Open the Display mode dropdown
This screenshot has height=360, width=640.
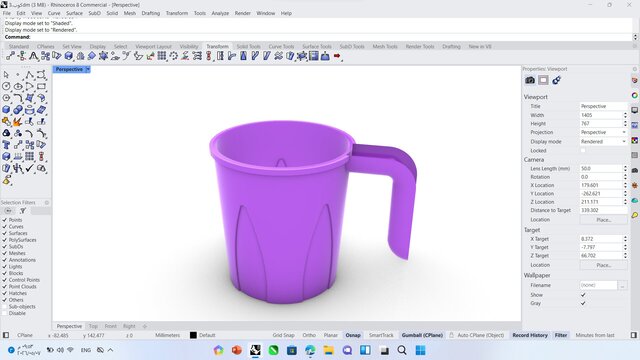(x=603, y=141)
